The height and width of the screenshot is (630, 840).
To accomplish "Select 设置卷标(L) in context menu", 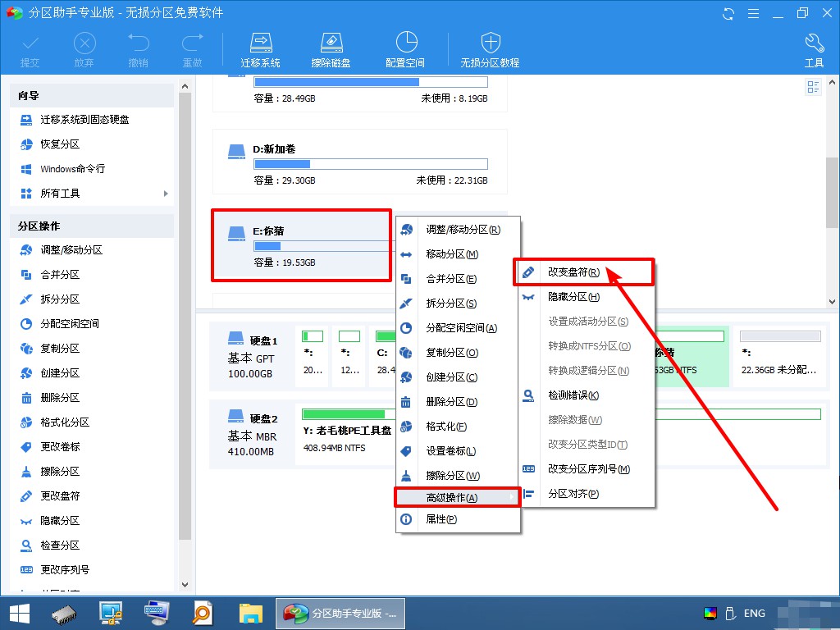I will click(x=458, y=452).
